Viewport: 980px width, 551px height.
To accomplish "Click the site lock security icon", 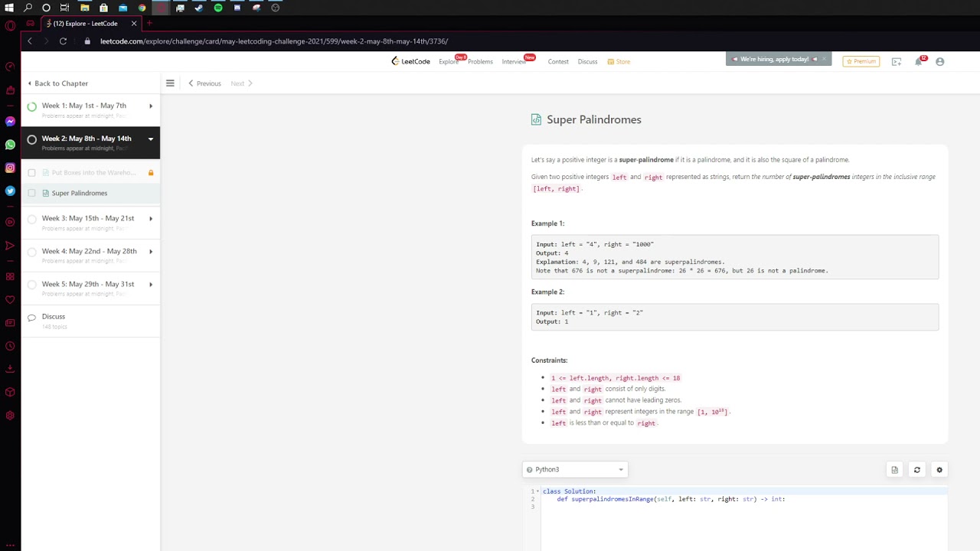I will click(88, 41).
